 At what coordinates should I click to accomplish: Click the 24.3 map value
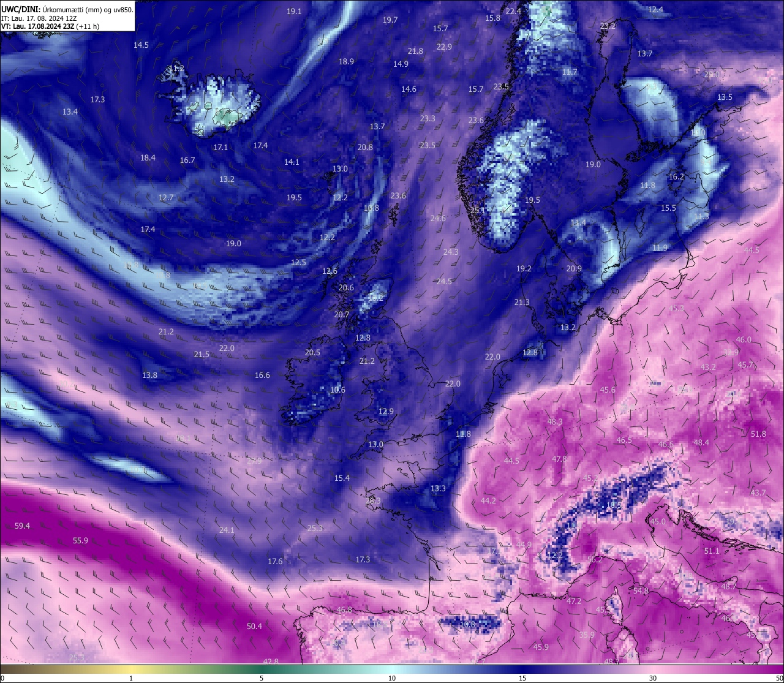coord(451,252)
